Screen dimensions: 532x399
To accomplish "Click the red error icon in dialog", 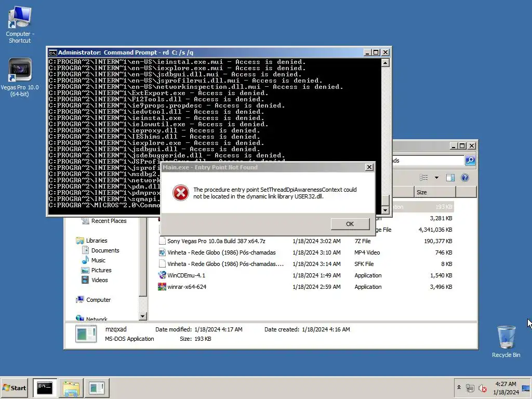I will pyautogui.click(x=180, y=193).
